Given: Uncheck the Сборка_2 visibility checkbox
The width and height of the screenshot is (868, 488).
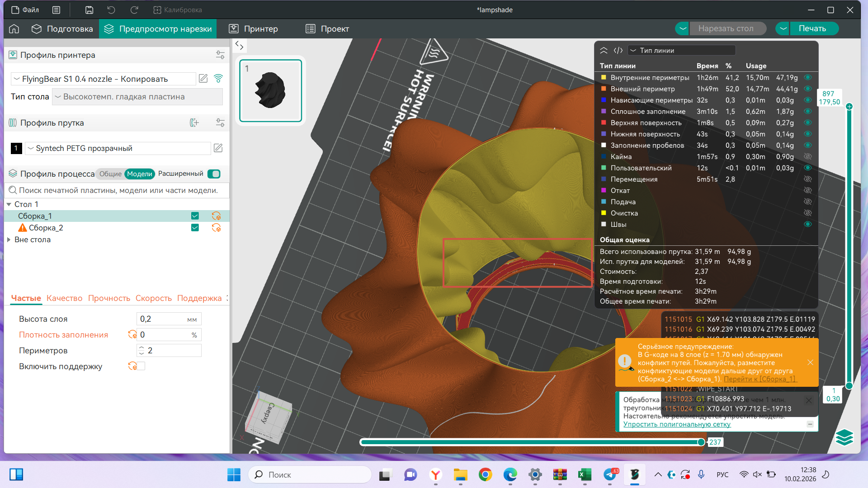Looking at the screenshot, I should pos(195,228).
